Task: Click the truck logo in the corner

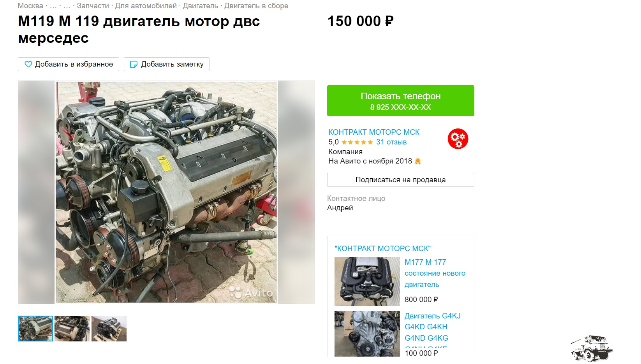Action: point(592,347)
